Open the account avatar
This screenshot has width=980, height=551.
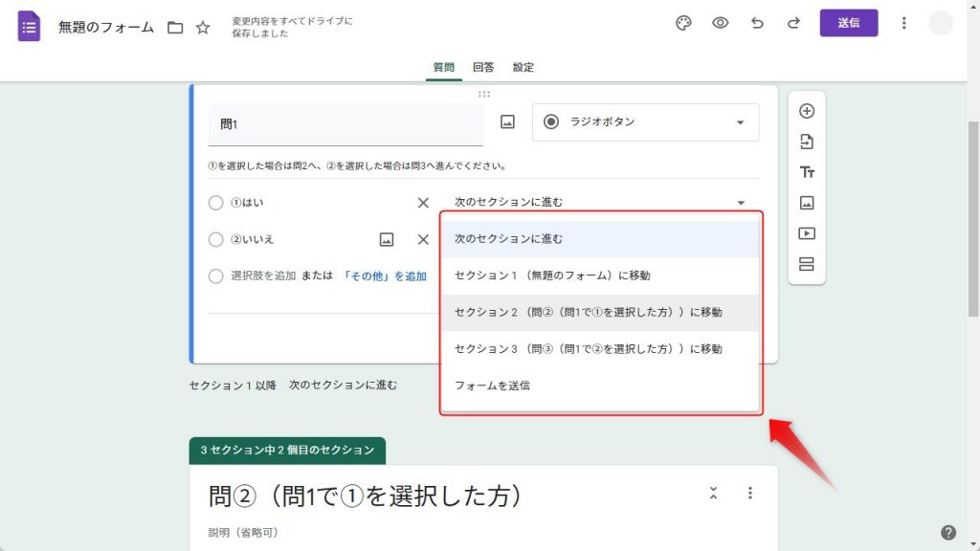(x=940, y=23)
